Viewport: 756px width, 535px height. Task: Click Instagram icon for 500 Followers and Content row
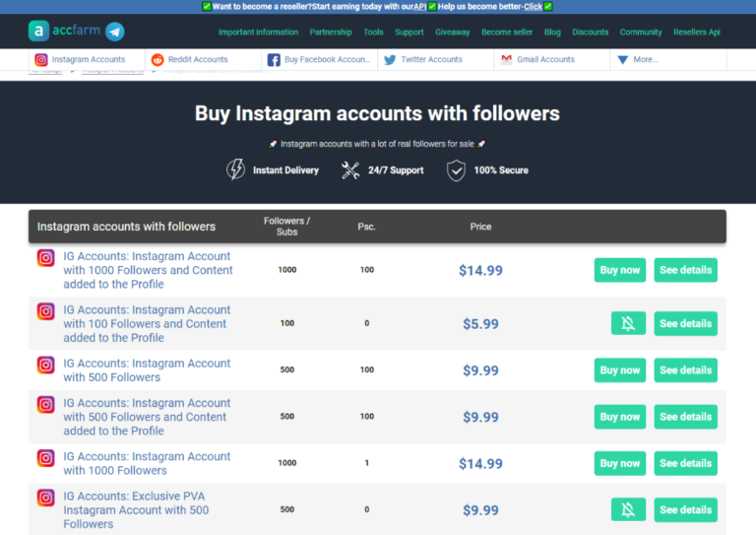pyautogui.click(x=46, y=404)
